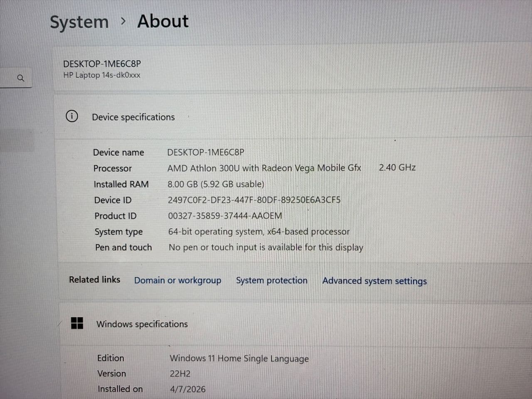
Task: Click the 2.40 GHz clock speed value
Action: (x=397, y=167)
